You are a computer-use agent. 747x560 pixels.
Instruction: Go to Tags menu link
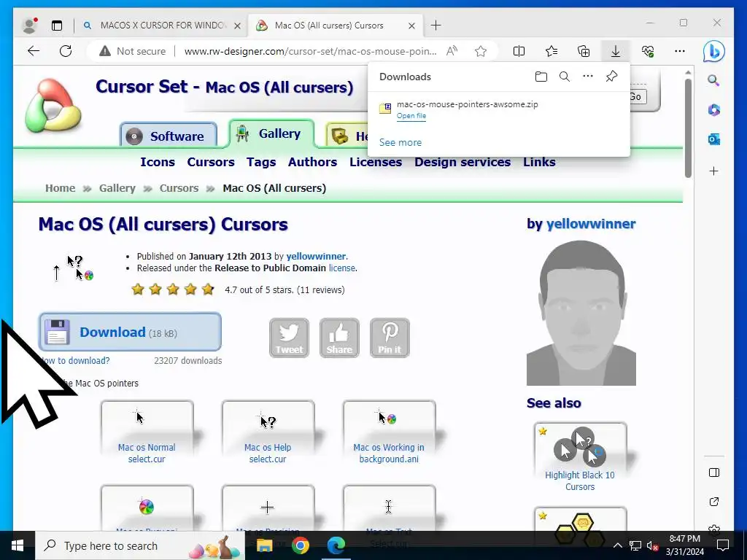[261, 162]
